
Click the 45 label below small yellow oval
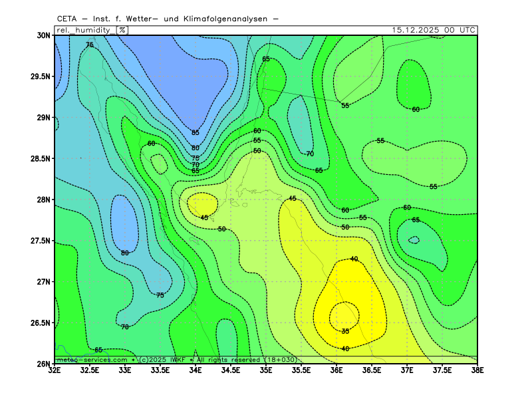[204, 218]
